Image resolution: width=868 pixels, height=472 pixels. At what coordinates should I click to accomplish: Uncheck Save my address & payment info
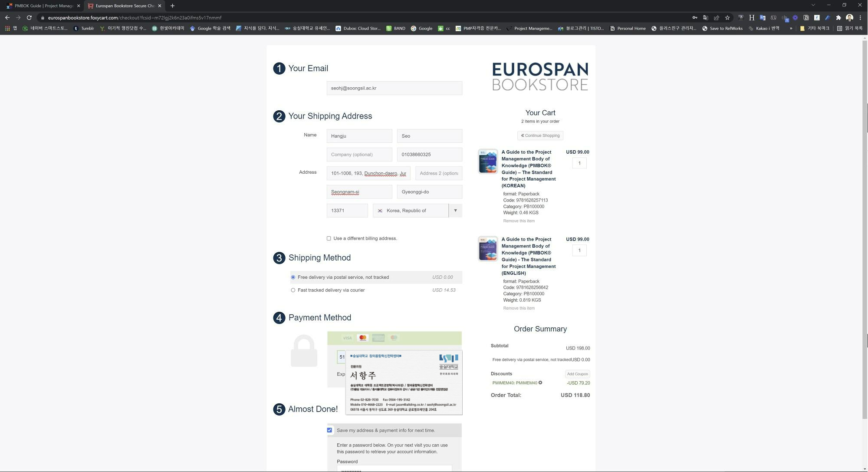329,430
